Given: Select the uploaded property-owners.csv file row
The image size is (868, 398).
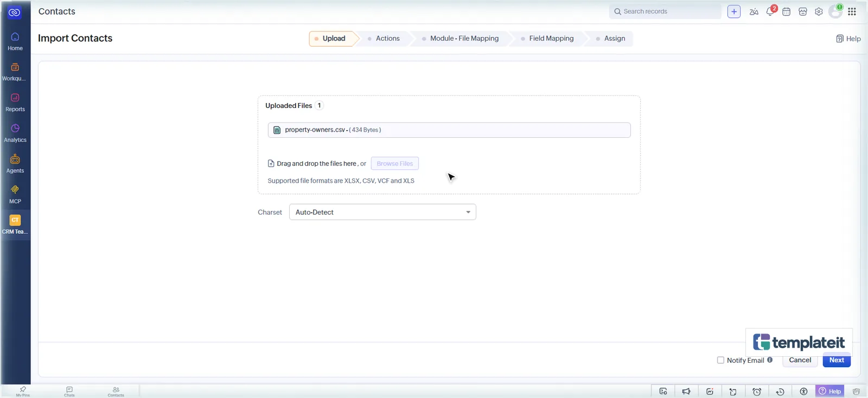Looking at the screenshot, I should [449, 130].
